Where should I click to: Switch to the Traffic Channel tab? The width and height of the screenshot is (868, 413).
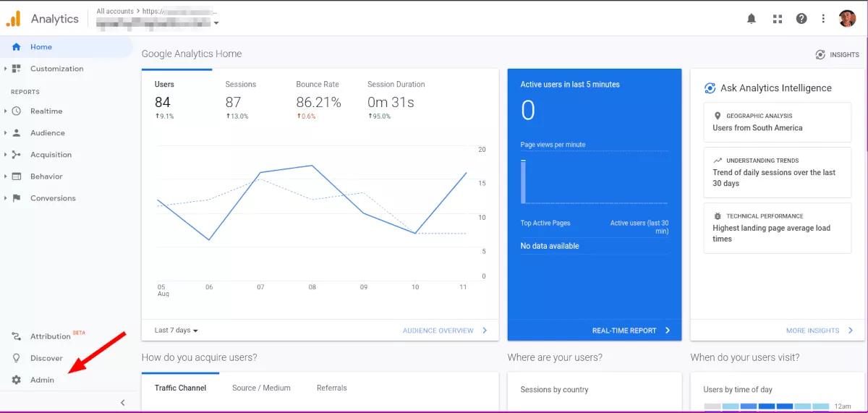180,388
